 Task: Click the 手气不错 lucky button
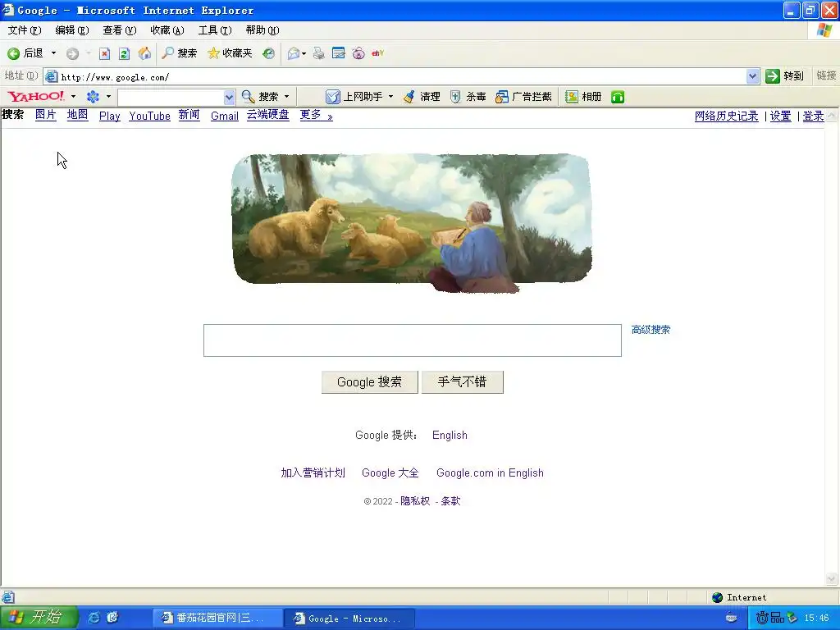click(463, 382)
